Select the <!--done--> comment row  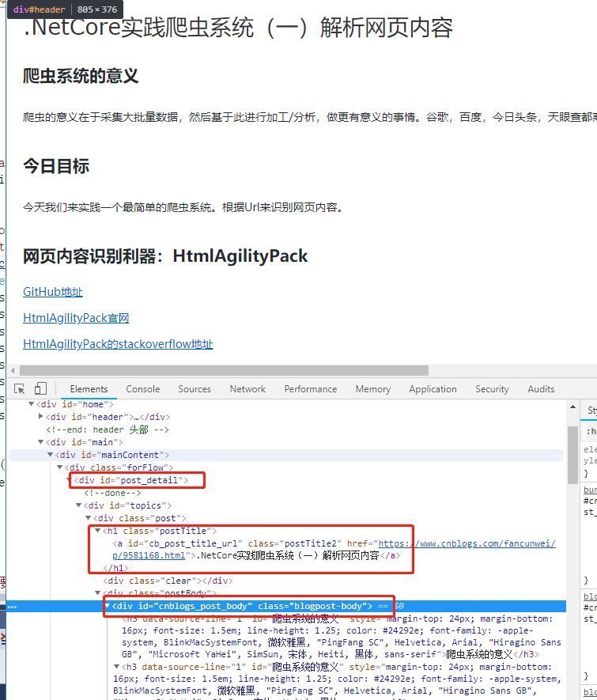[112, 493]
